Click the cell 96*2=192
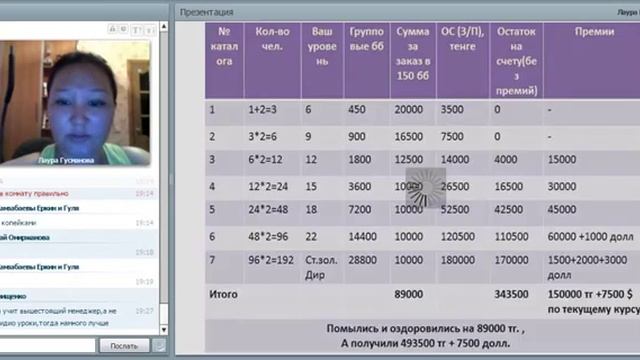 pyautogui.click(x=271, y=260)
